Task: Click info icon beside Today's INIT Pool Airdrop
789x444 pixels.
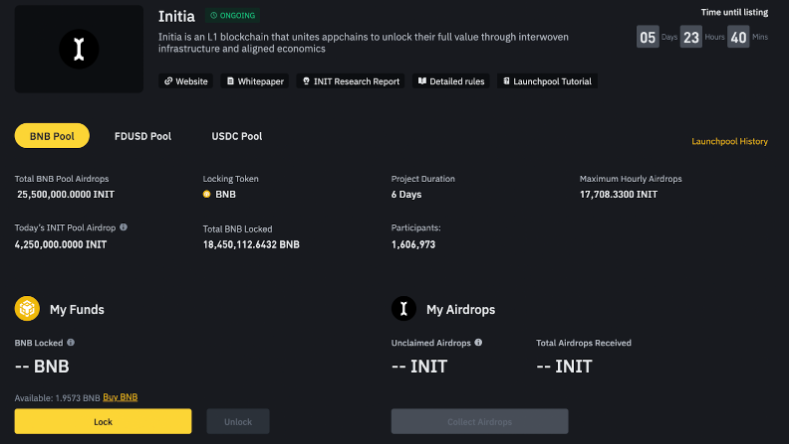Action: [x=123, y=228]
